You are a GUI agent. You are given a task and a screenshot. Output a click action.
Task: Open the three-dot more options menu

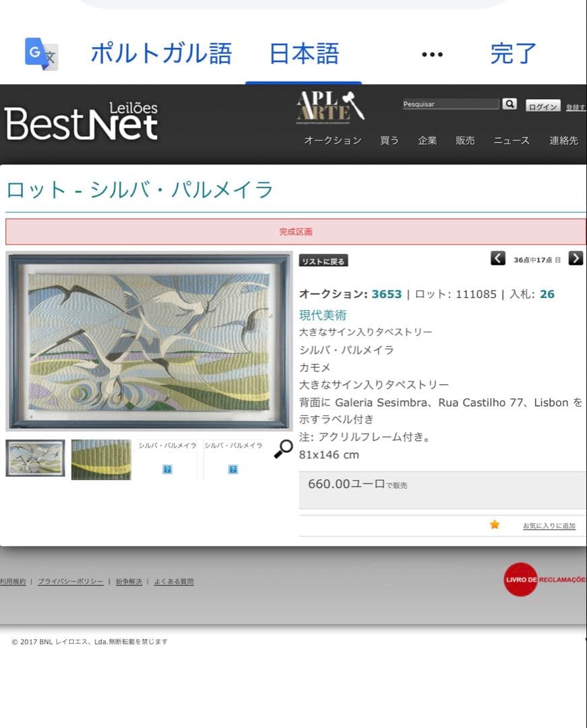pyautogui.click(x=432, y=55)
